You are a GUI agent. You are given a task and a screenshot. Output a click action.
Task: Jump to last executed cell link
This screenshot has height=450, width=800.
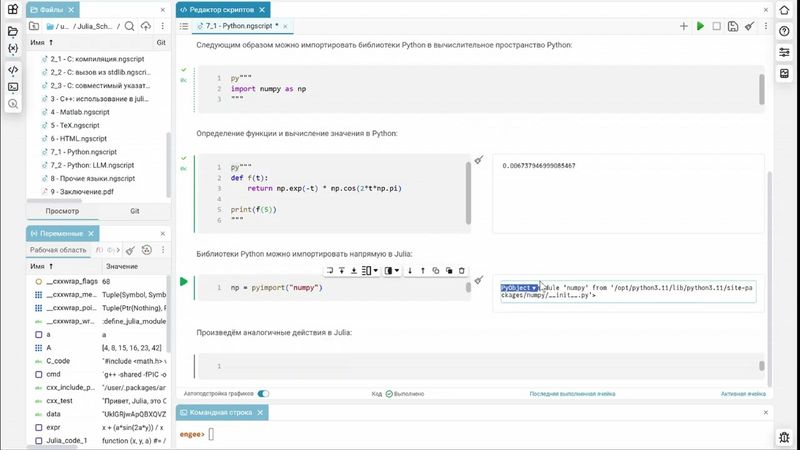click(572, 394)
